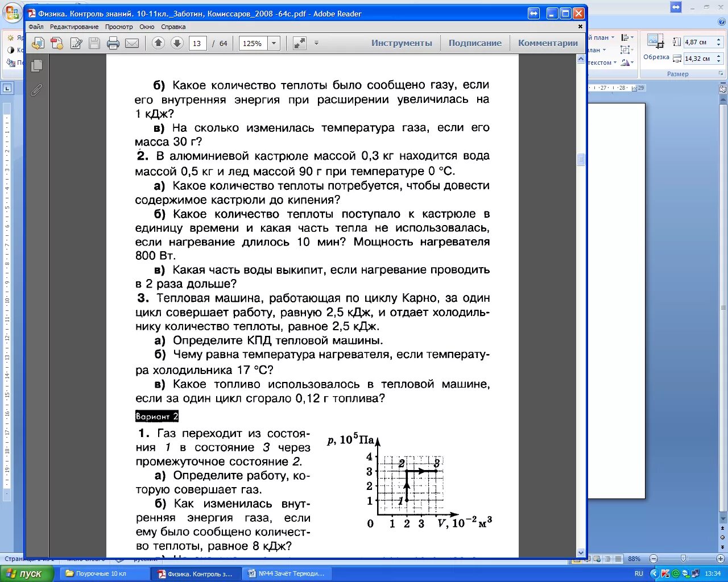Image resolution: width=728 pixels, height=582 pixels.
Task: Open the zoom level dropdown arrow
Action: pyautogui.click(x=274, y=43)
